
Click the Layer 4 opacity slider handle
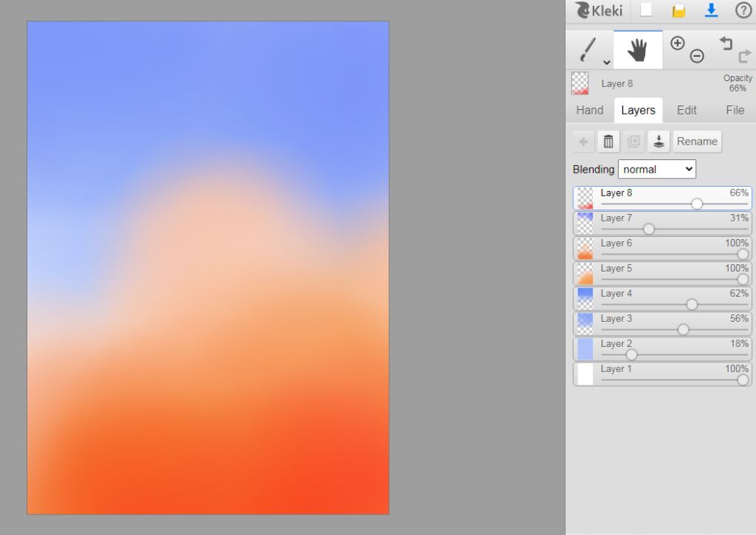(691, 304)
